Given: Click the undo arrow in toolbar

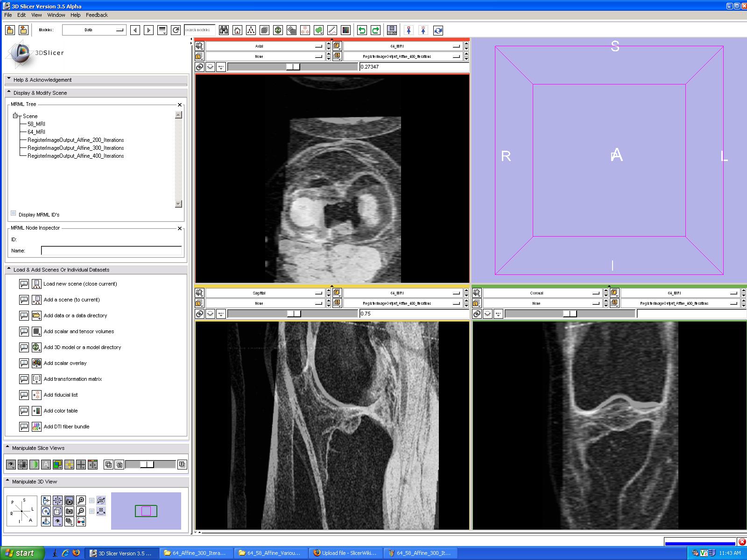Looking at the screenshot, I should [362, 30].
